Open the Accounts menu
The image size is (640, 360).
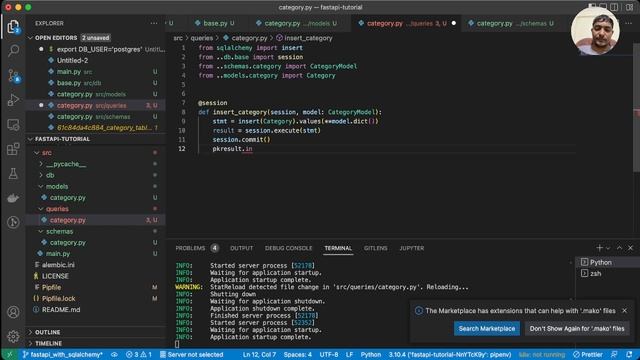(13, 312)
